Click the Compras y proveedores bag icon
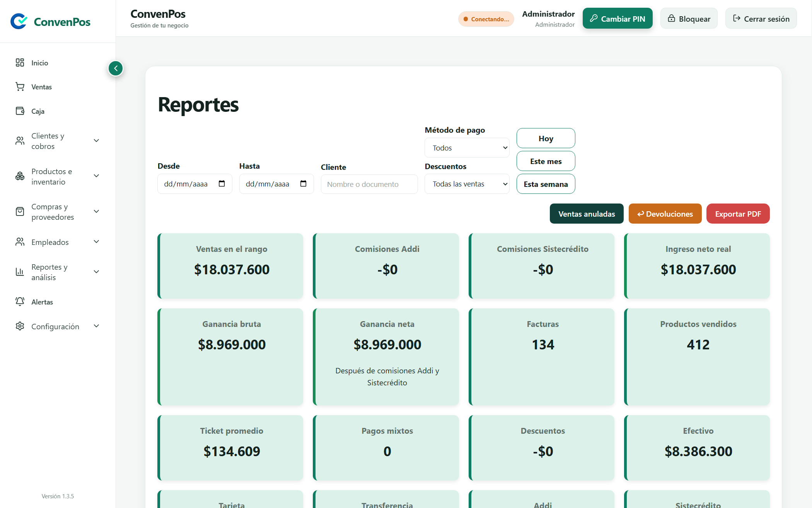 coord(20,212)
